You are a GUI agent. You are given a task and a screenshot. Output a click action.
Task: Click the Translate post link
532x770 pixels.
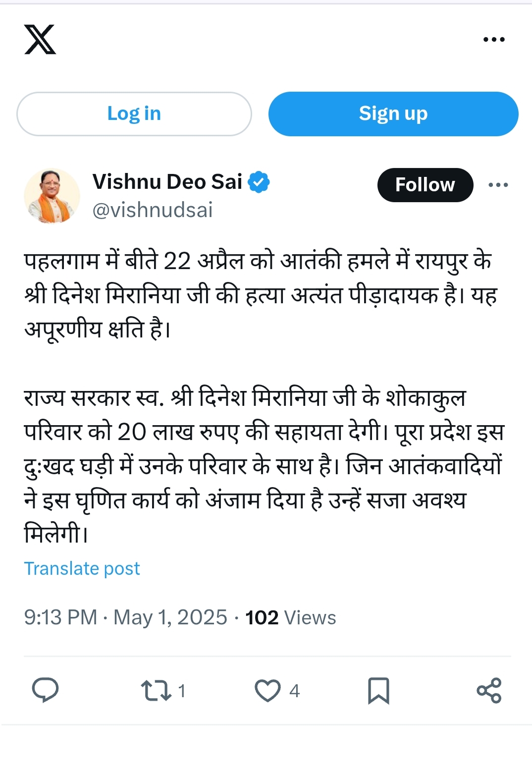(x=82, y=568)
